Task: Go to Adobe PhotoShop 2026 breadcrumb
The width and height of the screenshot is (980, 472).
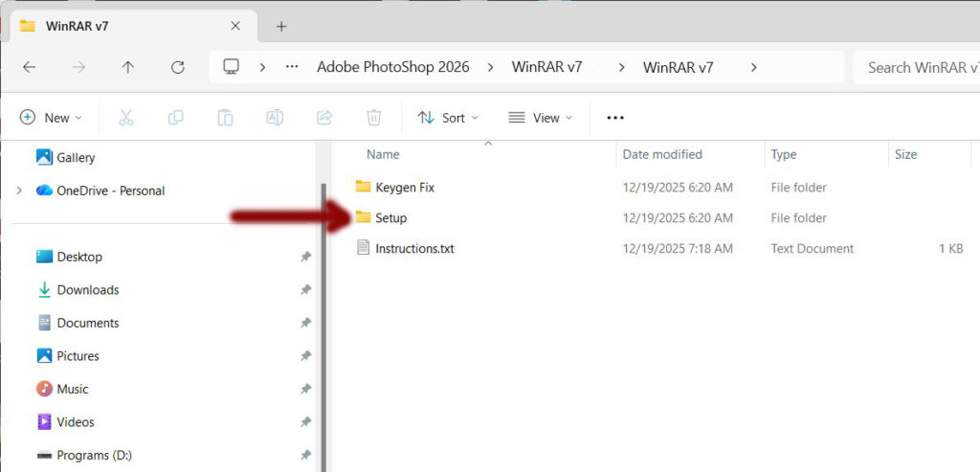Action: 392,67
